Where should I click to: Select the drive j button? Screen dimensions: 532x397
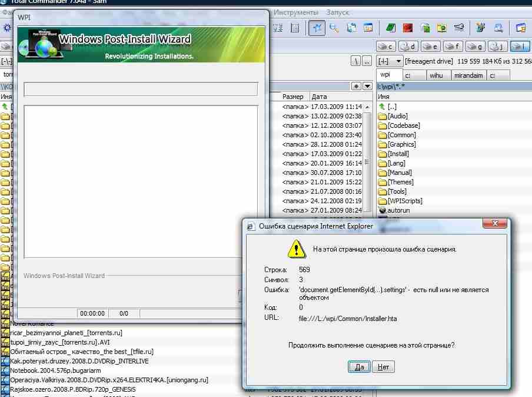(x=498, y=46)
